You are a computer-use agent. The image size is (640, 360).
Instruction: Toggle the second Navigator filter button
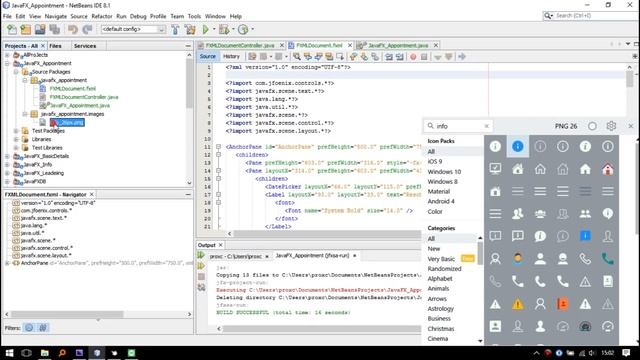(x=43, y=327)
